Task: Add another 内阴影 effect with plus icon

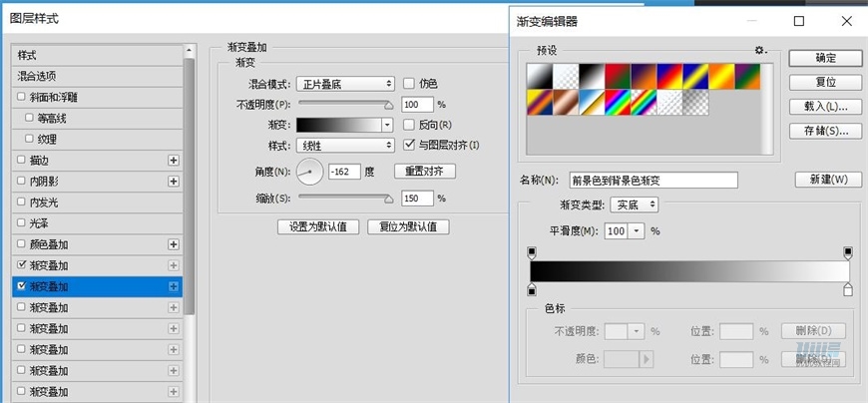Action: pos(174,182)
